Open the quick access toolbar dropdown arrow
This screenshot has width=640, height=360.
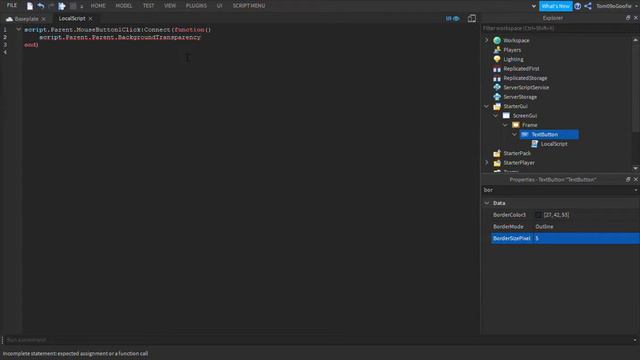pyautogui.click(x=82, y=7)
